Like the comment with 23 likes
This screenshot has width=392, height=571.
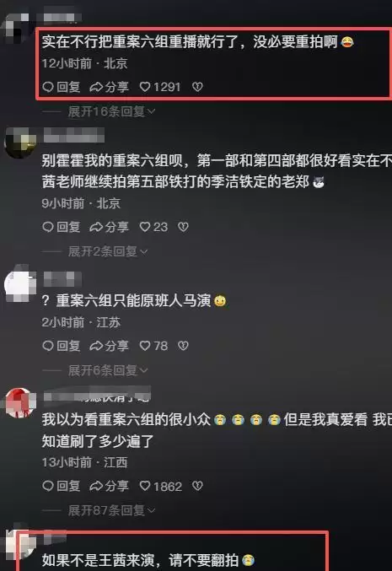pos(153,227)
